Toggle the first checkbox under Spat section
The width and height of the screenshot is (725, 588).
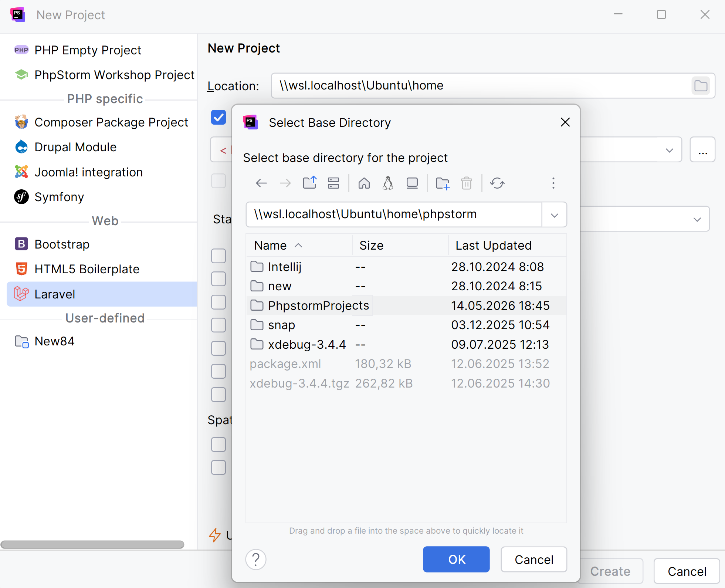218,445
